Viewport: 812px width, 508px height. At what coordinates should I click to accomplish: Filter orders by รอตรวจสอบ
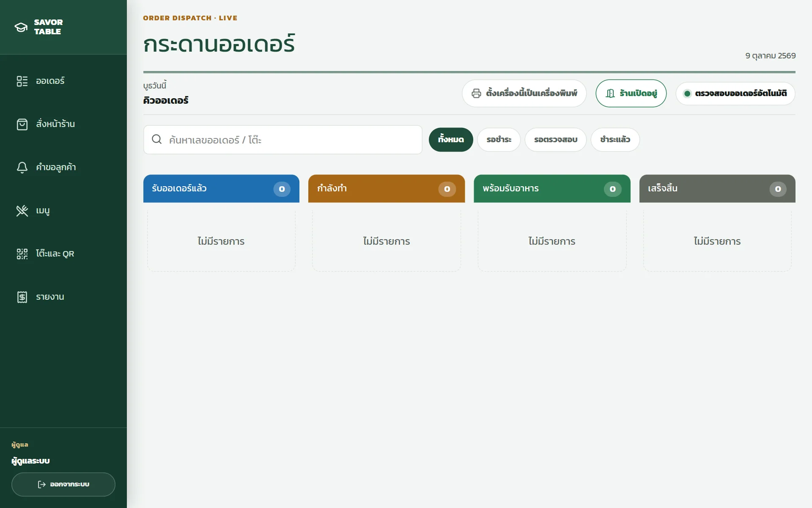click(x=555, y=139)
